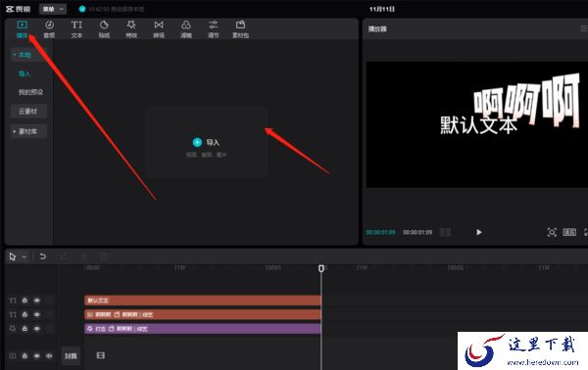
Task: Hide the 默认文本 text track
Action: pyautogui.click(x=37, y=301)
